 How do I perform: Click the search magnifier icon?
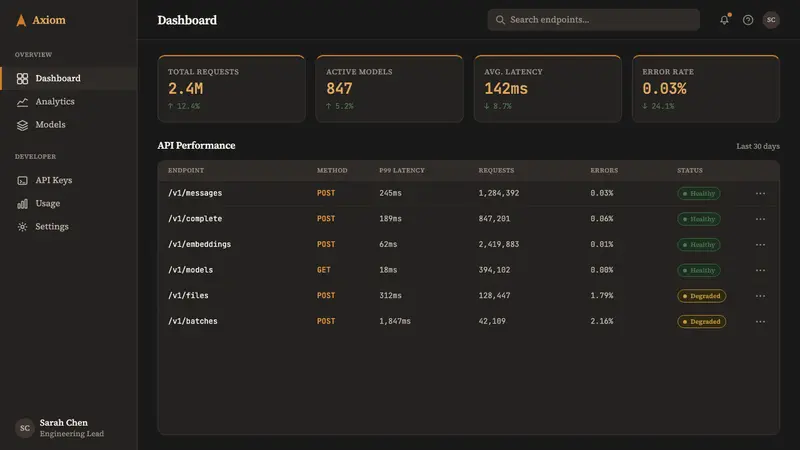click(500, 20)
